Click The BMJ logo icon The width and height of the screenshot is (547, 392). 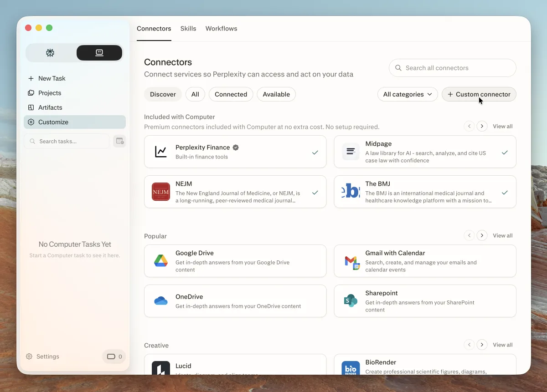[351, 192]
